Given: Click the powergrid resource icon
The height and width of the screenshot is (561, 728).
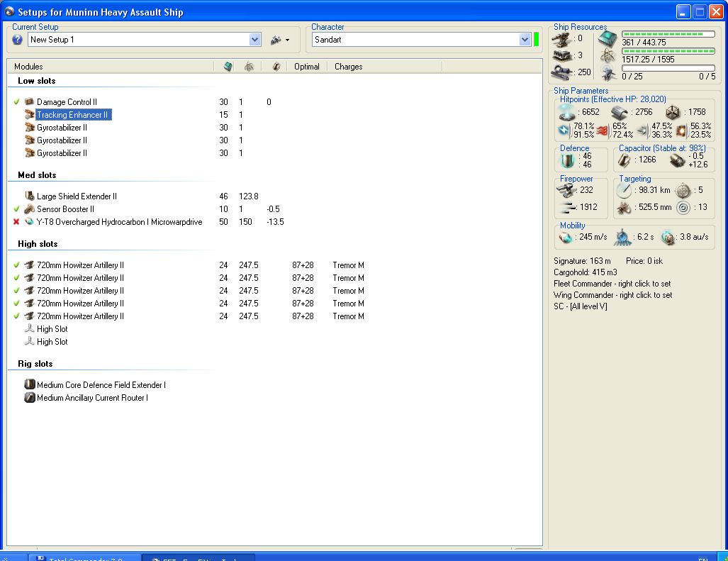Looking at the screenshot, I should coord(607,56).
